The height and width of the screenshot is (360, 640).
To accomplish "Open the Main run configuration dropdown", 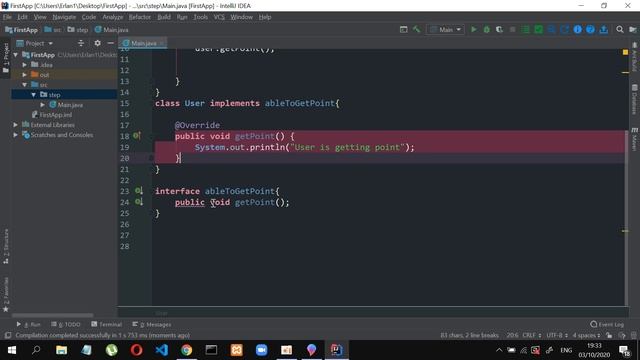I will coord(445,29).
